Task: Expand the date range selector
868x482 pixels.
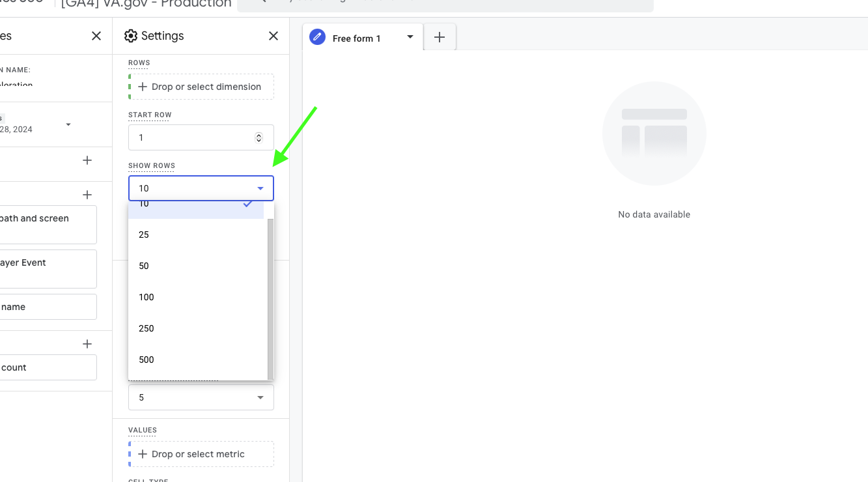Action: click(68, 124)
